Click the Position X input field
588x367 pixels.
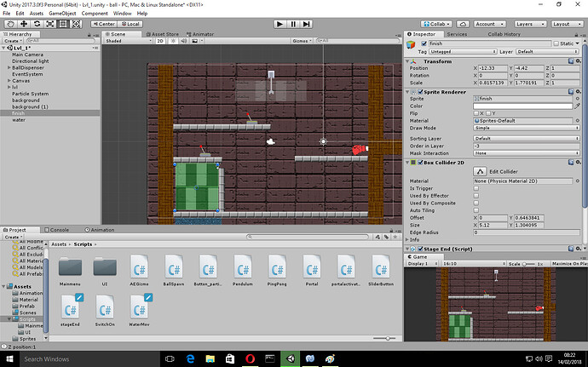click(x=494, y=67)
